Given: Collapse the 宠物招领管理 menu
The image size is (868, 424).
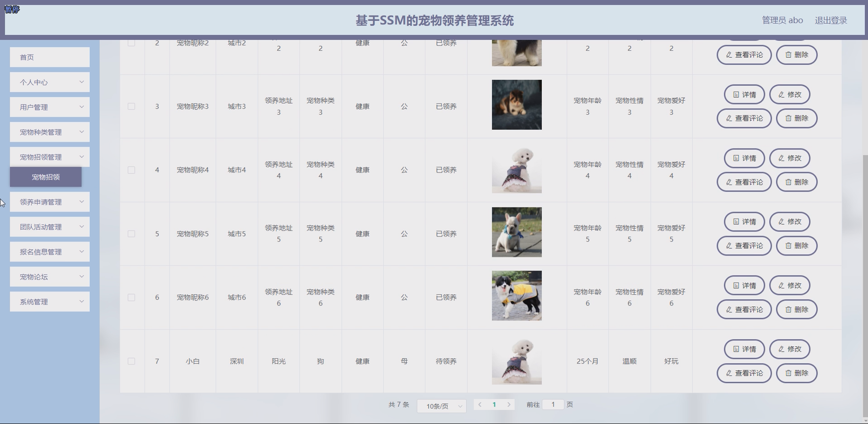Looking at the screenshot, I should [50, 157].
